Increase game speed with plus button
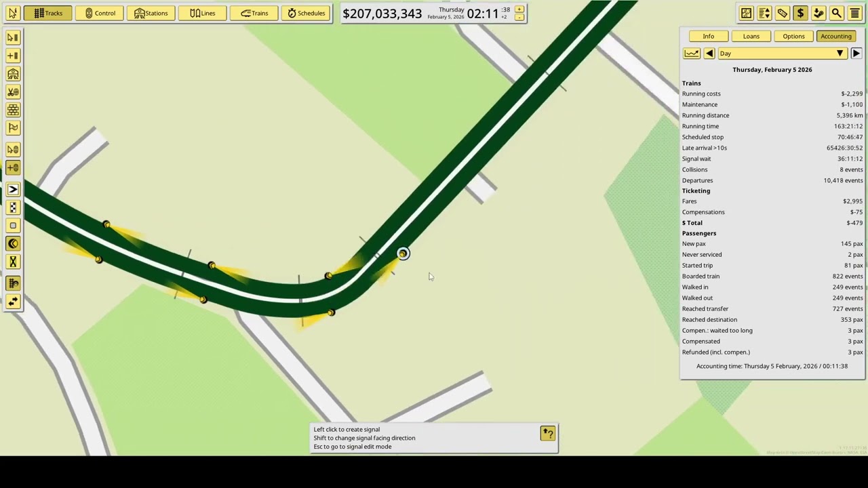 [x=519, y=9]
